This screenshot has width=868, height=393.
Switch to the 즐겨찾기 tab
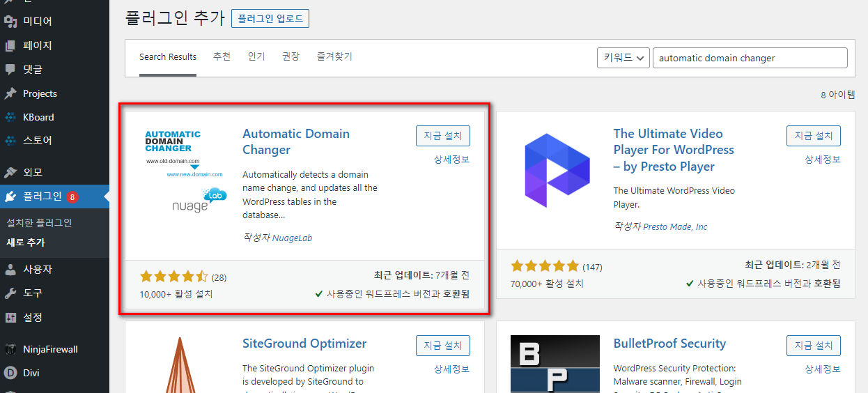point(334,57)
